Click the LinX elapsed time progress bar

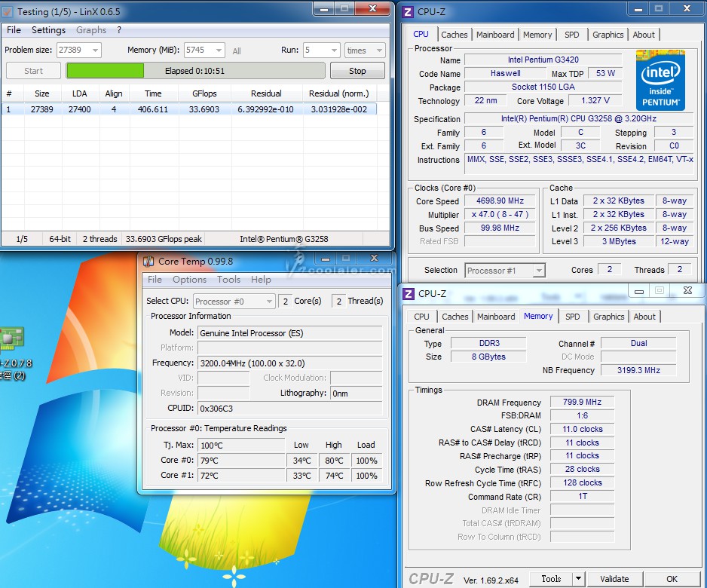[x=195, y=71]
